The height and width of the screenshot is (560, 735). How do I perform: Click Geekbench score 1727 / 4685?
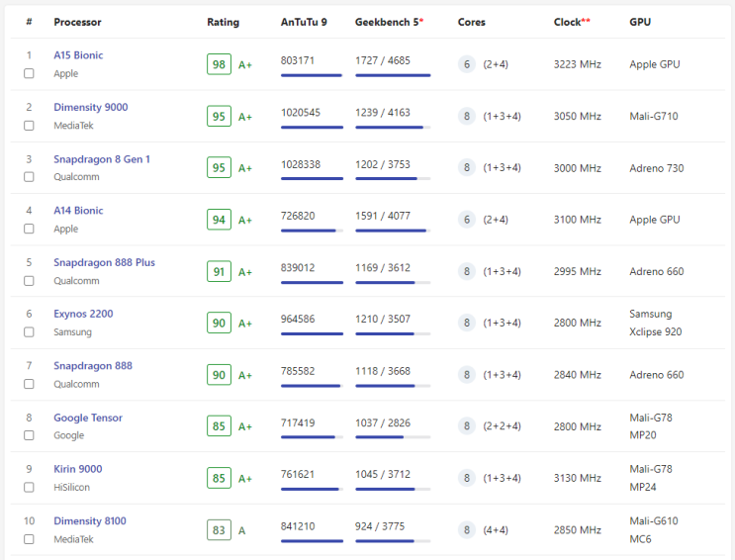tap(383, 60)
